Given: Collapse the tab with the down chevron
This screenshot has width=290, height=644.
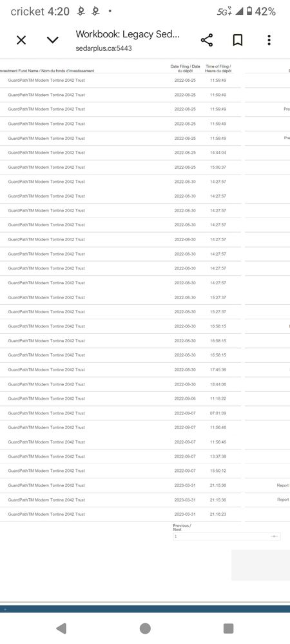Looking at the screenshot, I should (x=53, y=40).
